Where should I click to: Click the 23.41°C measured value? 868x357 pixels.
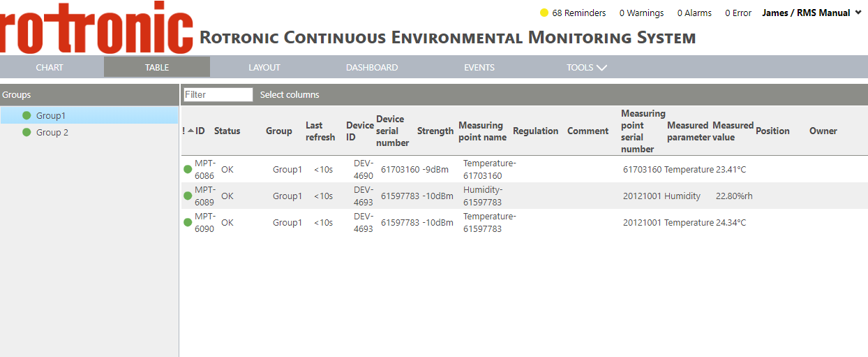coord(731,169)
